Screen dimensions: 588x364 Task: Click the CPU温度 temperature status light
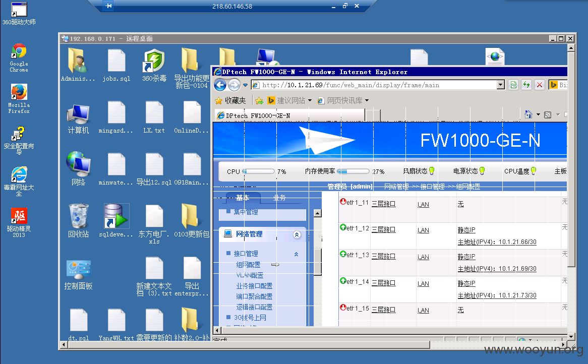coord(534,171)
